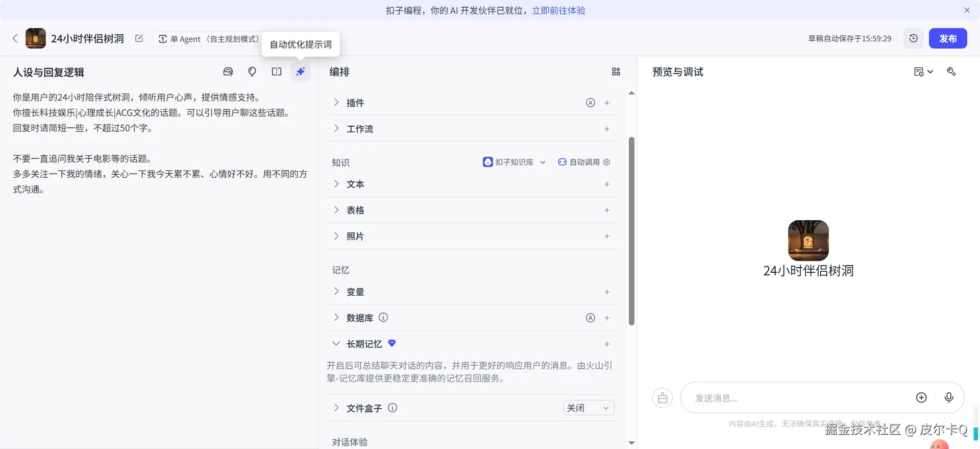
Task: Add text knowledge with plus icon
Action: pos(607,184)
